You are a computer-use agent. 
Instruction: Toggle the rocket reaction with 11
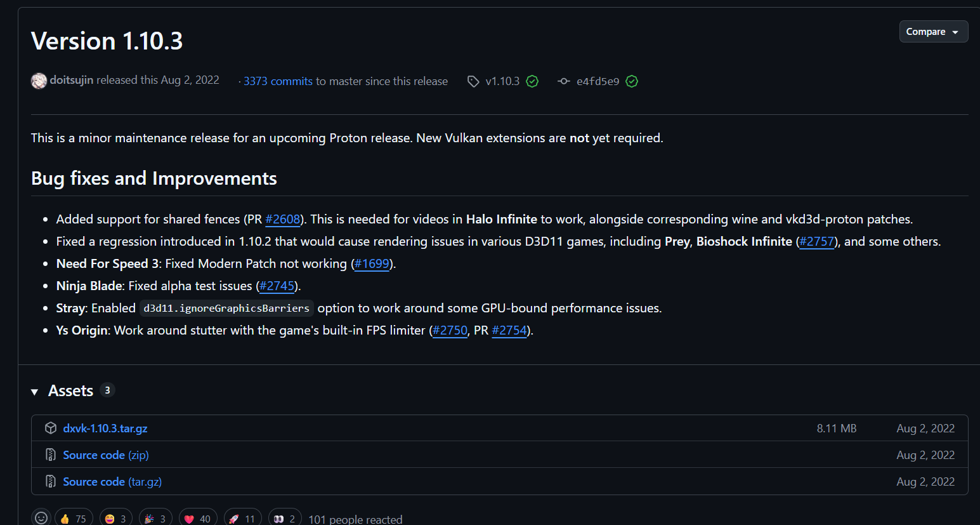pyautogui.click(x=242, y=518)
